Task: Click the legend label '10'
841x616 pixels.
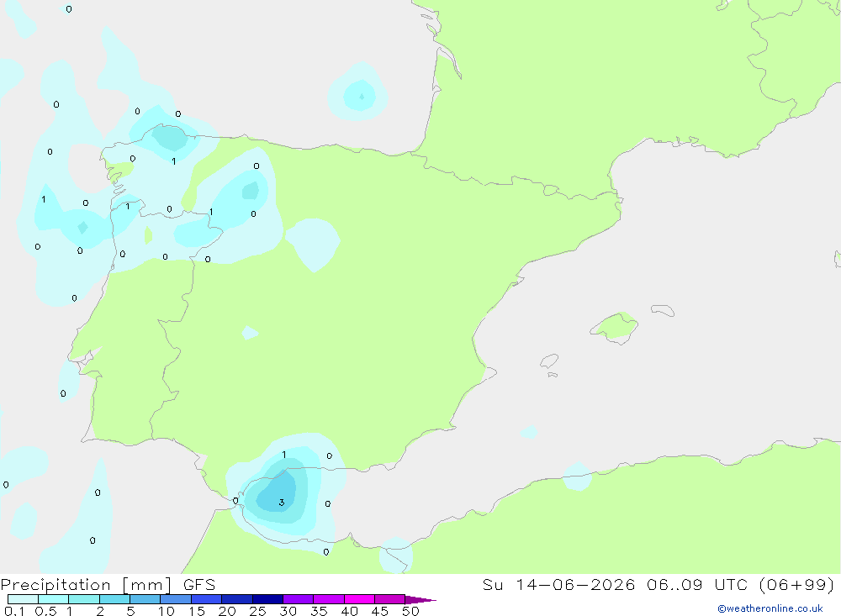Action: click(167, 611)
